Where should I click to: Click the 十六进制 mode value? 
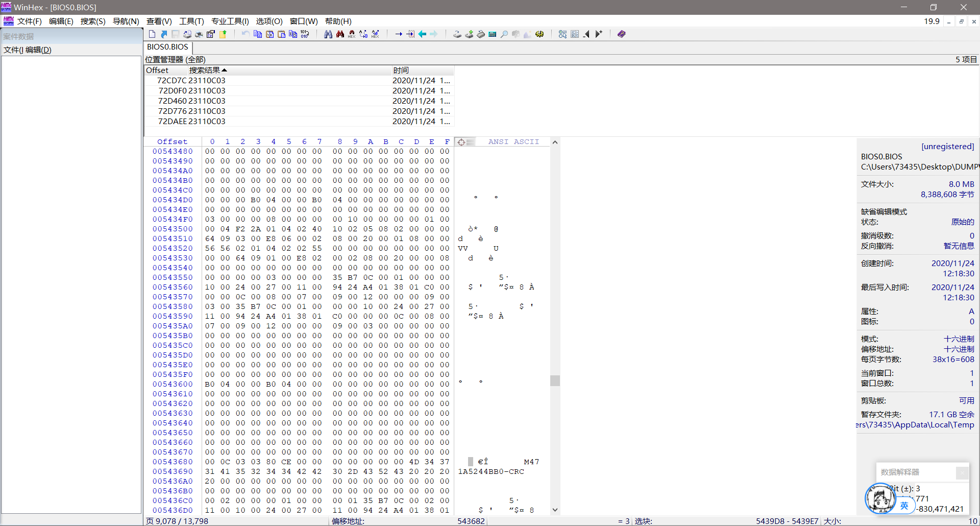coord(959,339)
